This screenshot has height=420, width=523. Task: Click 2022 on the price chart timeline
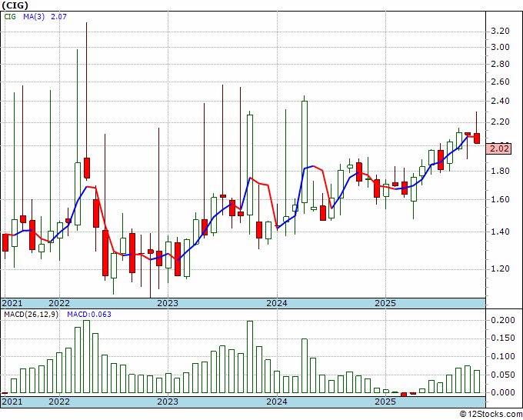point(59,303)
